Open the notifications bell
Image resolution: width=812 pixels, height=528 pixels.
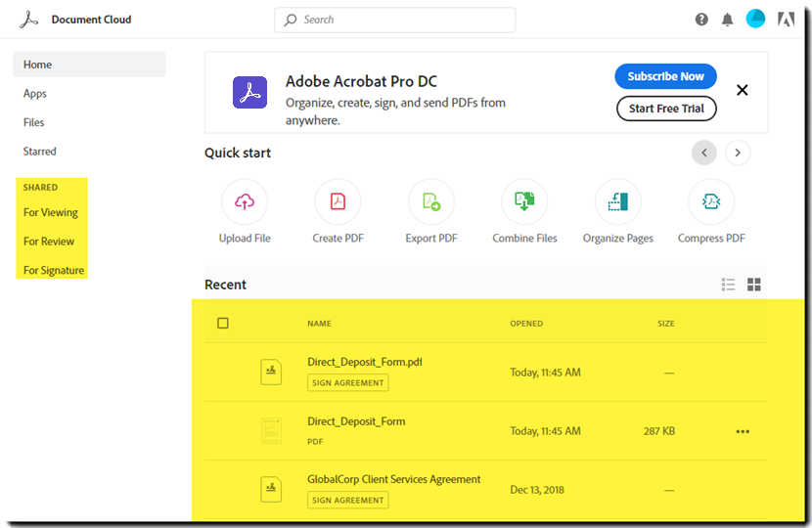(x=727, y=20)
